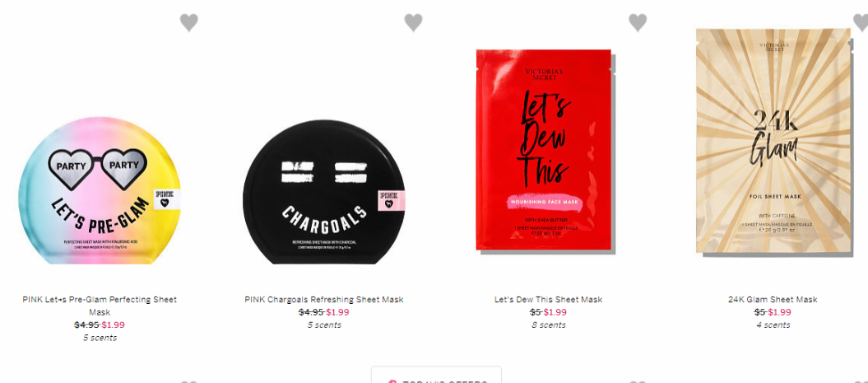Favorite the PINK Let's Pre-Glam mask with heart
Screen dimensions: 868x383
pos(188,23)
